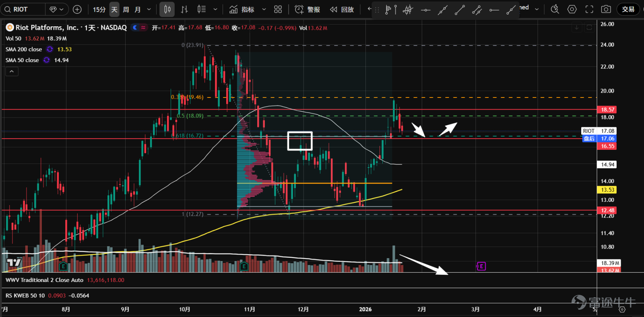Choose the candlestick chart style
This screenshot has width=644, height=317.
(x=167, y=9)
